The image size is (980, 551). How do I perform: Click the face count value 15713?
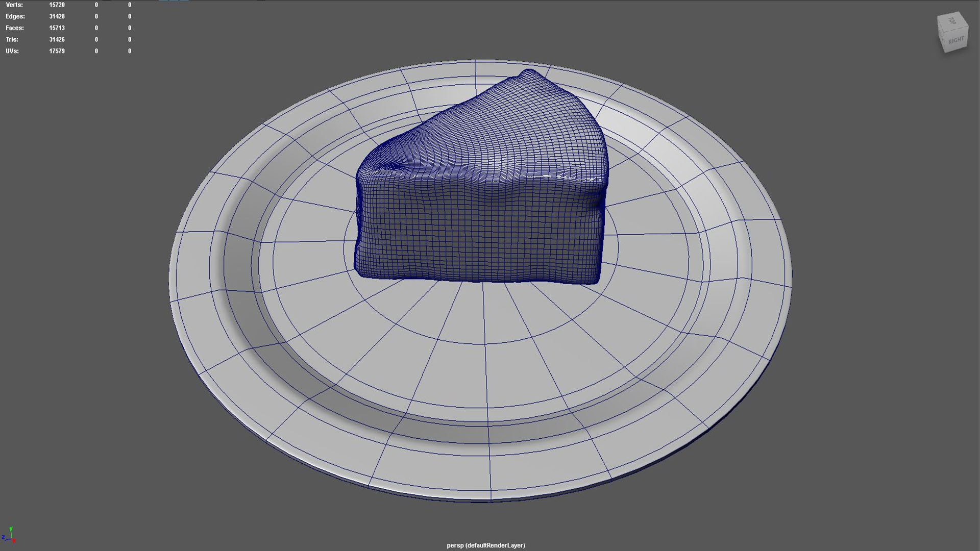coord(57,28)
